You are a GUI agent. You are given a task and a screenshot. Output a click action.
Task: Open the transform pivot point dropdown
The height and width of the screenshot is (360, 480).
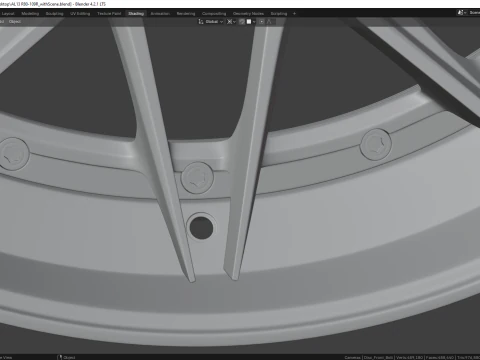(231, 22)
